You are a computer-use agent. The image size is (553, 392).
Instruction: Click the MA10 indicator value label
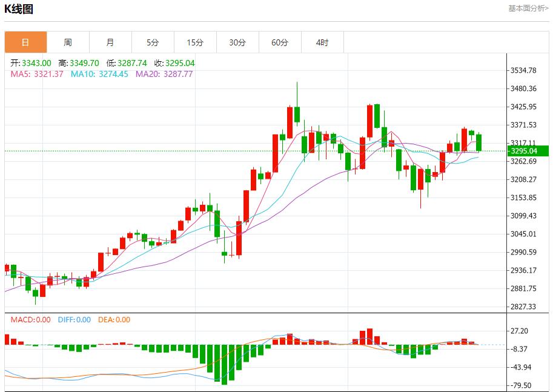(99, 74)
